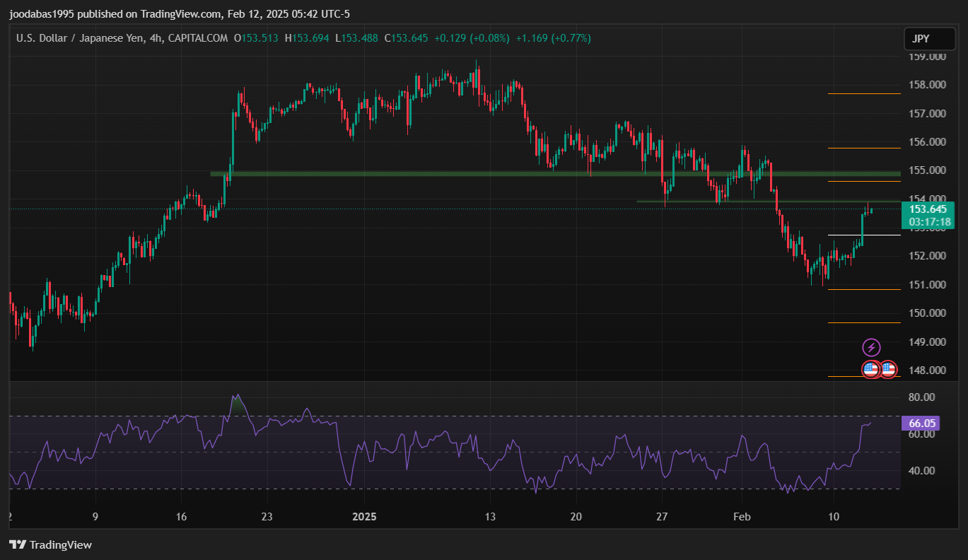Click the Feb label on time axis
Viewport: 968px width, 560px height.
pos(741,517)
